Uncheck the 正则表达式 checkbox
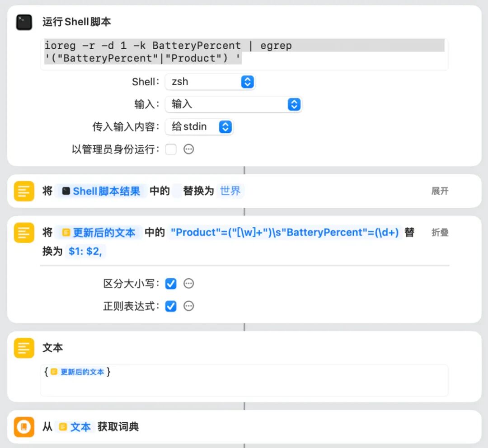 point(171,306)
